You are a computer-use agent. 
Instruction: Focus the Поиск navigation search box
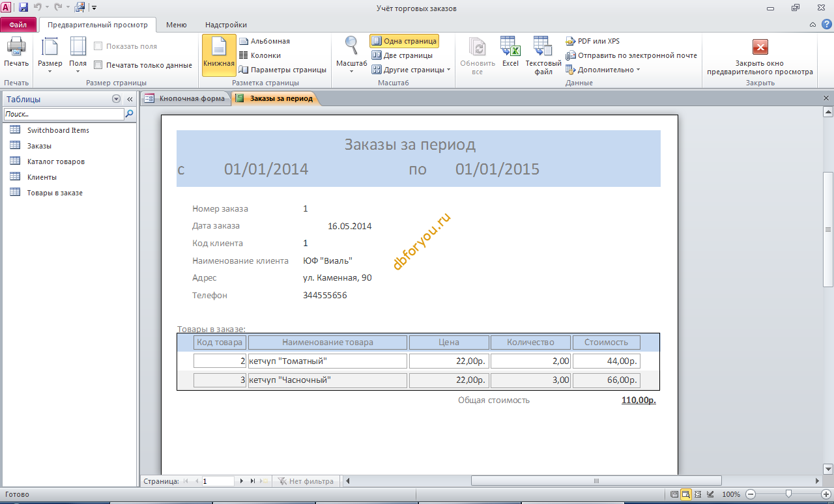(x=64, y=114)
